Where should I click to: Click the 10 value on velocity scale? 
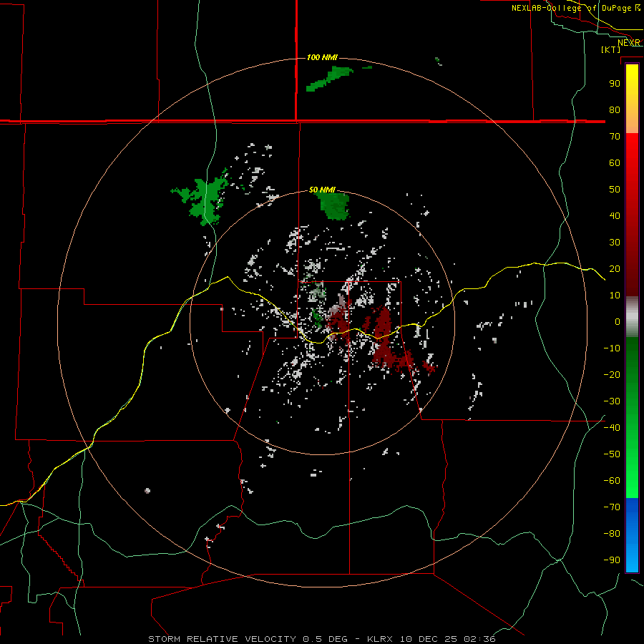pyautogui.click(x=615, y=296)
